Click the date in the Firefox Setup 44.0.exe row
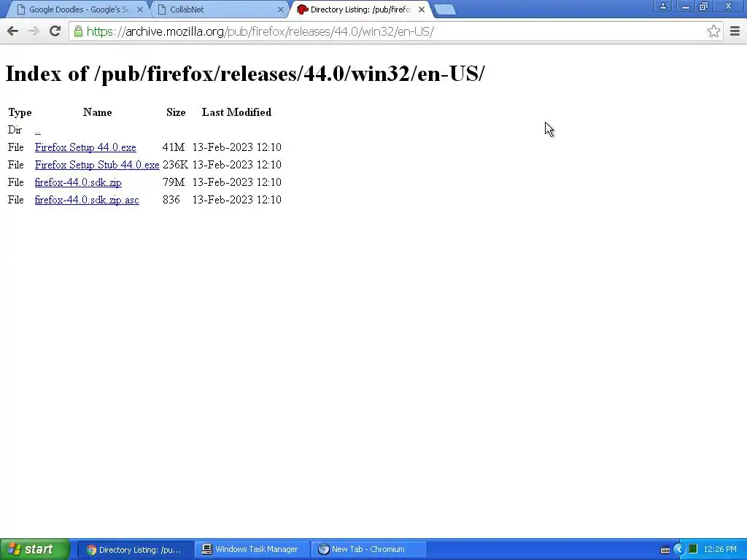747x560 pixels. (237, 147)
